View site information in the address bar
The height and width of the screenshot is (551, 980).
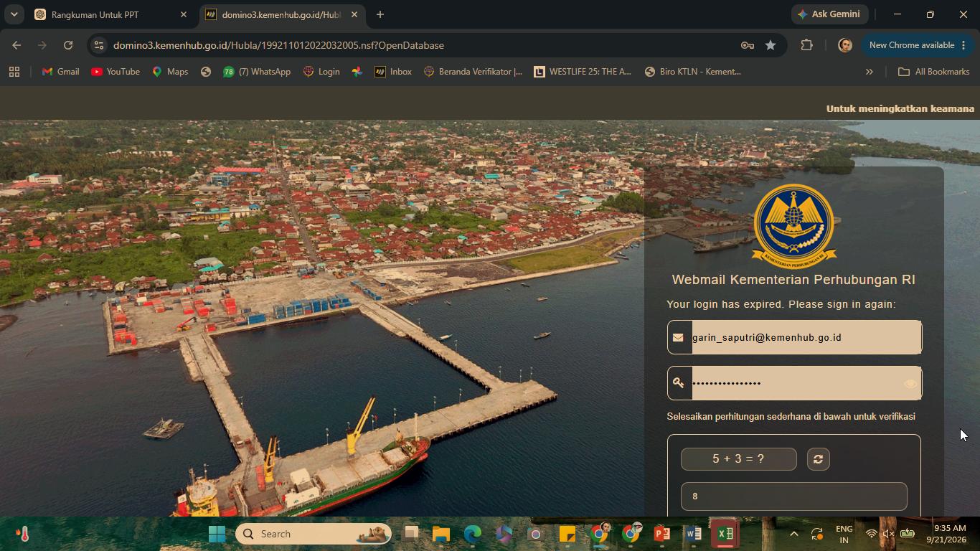99,45
